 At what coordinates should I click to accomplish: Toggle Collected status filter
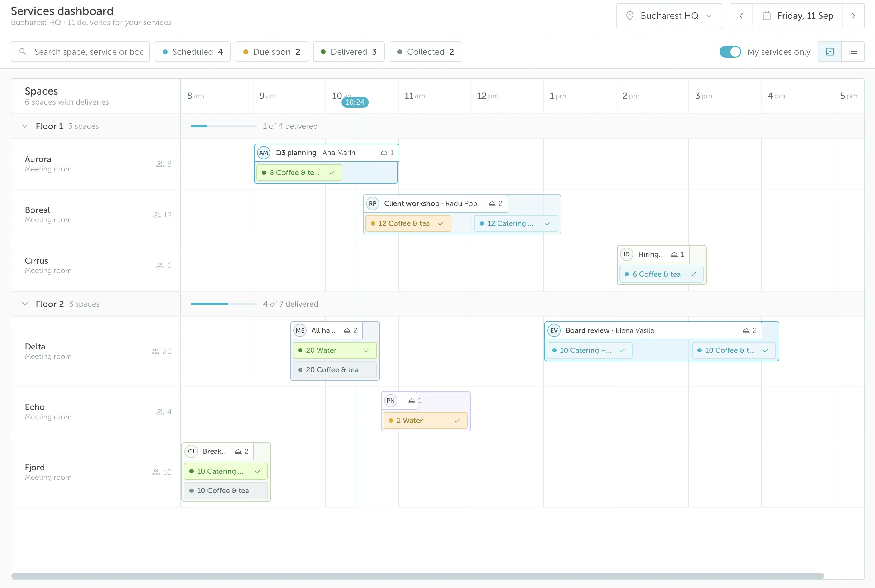click(x=426, y=52)
